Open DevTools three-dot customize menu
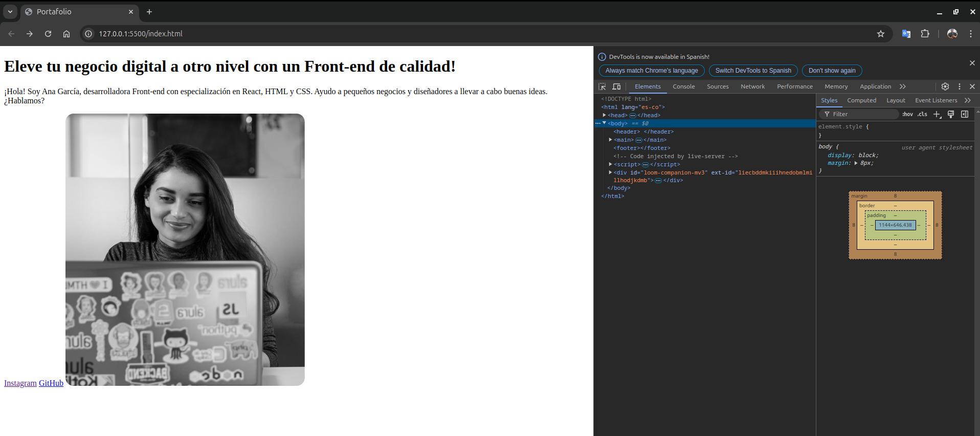This screenshot has width=980, height=436. [960, 86]
